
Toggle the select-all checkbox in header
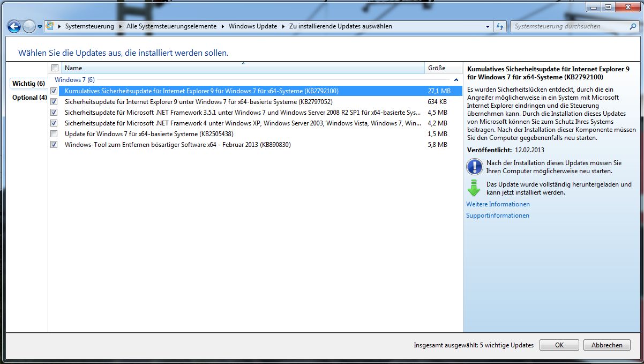[55, 68]
